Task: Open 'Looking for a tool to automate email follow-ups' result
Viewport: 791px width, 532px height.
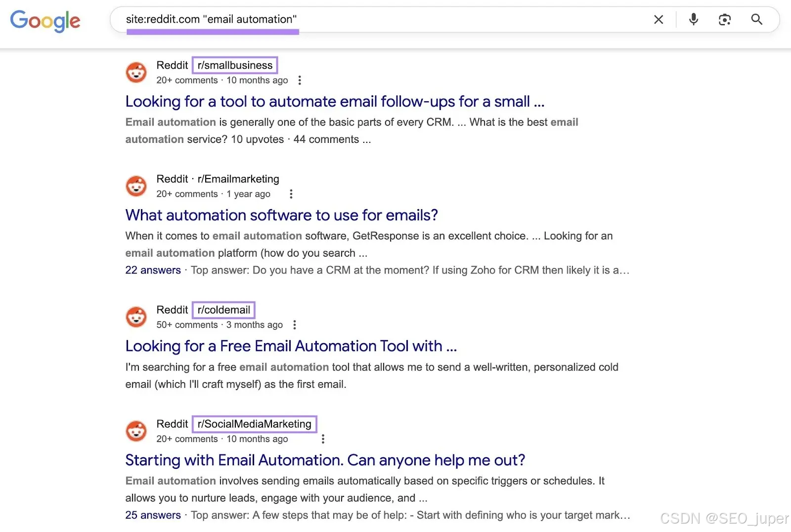Action: pos(335,101)
